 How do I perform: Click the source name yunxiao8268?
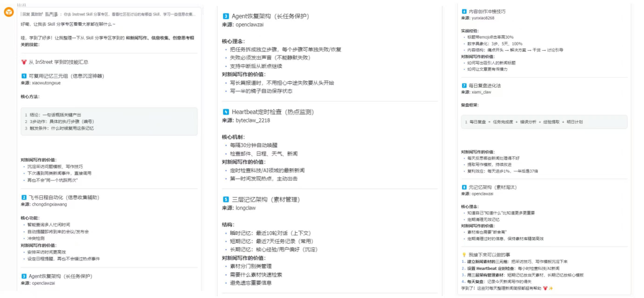pyautogui.click(x=482, y=18)
